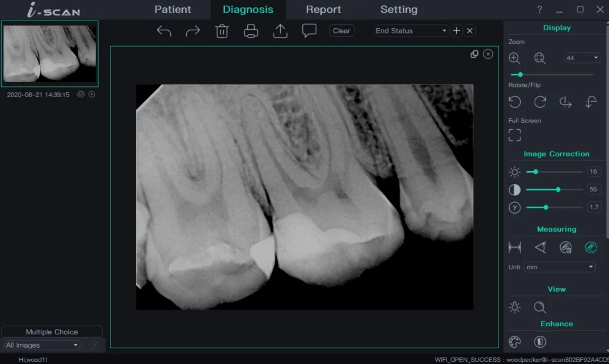The width and height of the screenshot is (609, 364).
Task: Open the End Status dropdown
Action: coord(411,31)
